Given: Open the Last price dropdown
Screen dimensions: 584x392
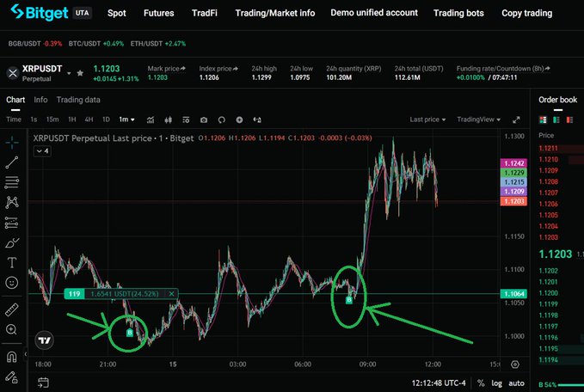Looking at the screenshot, I should pyautogui.click(x=427, y=119).
